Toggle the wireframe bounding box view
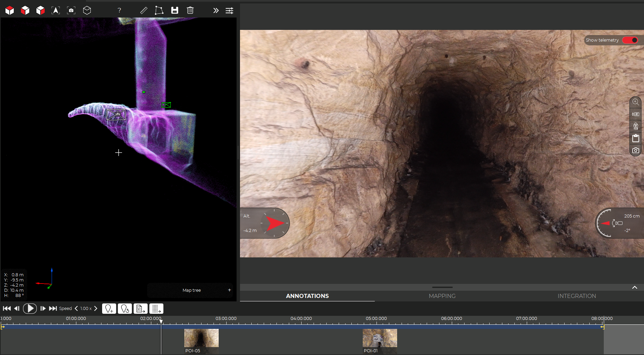Screen dimensions: 644x355 coord(87,10)
